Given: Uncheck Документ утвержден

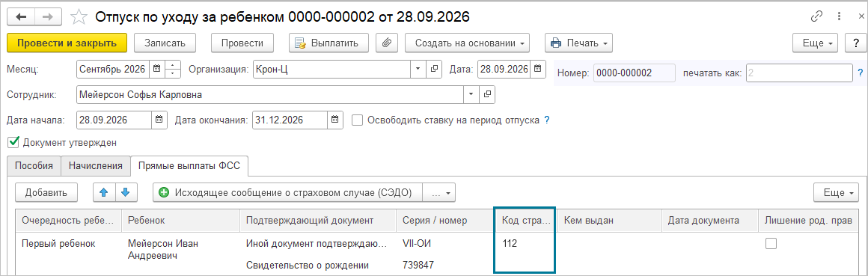Looking at the screenshot, I should (x=13, y=143).
